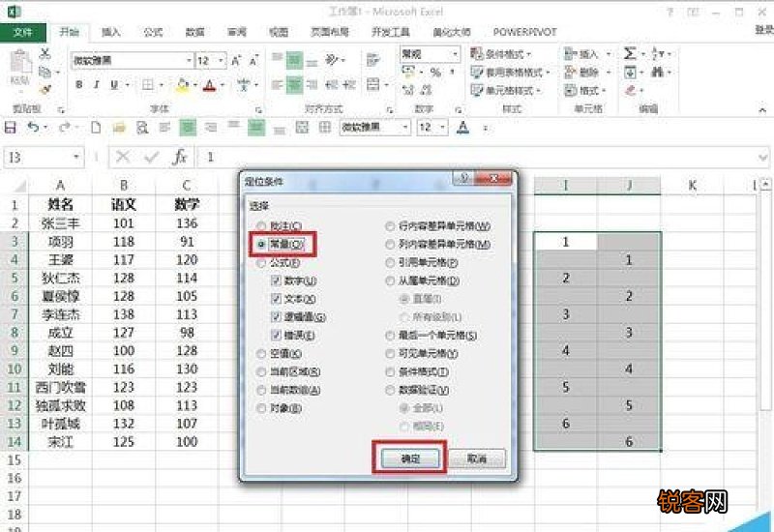
Task: Click the Find and Select binoculars icon
Action: pos(657,73)
